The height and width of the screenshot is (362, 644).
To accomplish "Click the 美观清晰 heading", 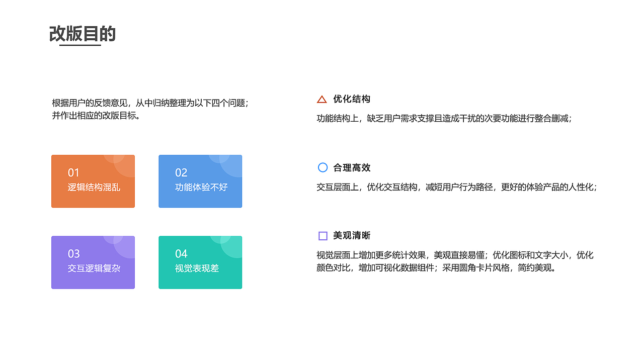I will (352, 236).
